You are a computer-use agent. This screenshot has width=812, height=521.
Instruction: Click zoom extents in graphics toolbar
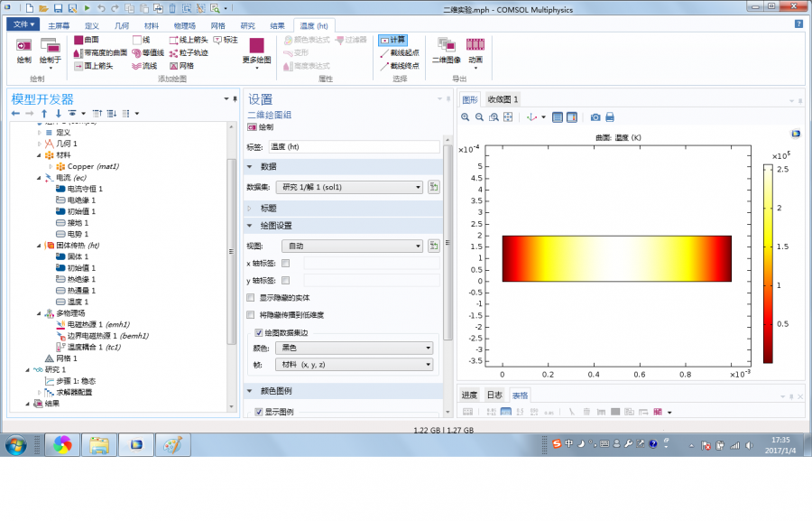[x=508, y=117]
